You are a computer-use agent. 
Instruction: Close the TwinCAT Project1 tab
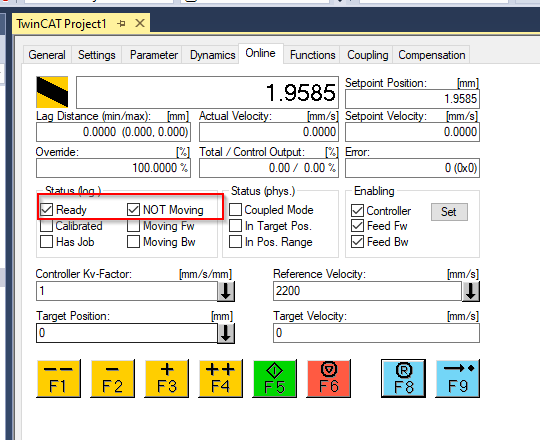140,23
